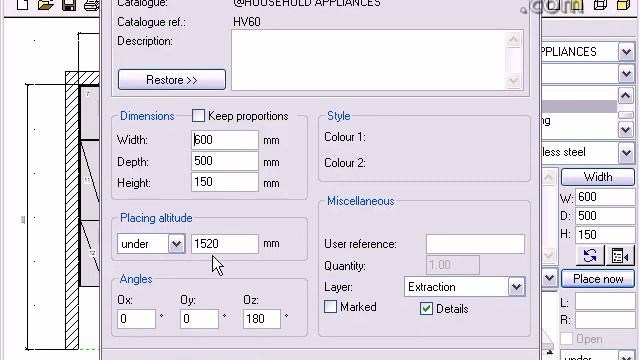The height and width of the screenshot is (360, 640).
Task: Click the D field in side panel
Action: (606, 216)
